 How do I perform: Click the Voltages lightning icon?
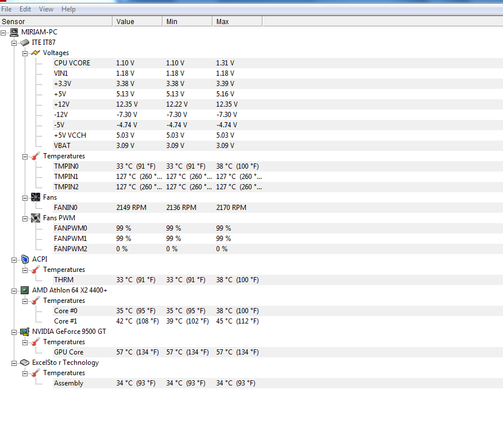tap(36, 53)
